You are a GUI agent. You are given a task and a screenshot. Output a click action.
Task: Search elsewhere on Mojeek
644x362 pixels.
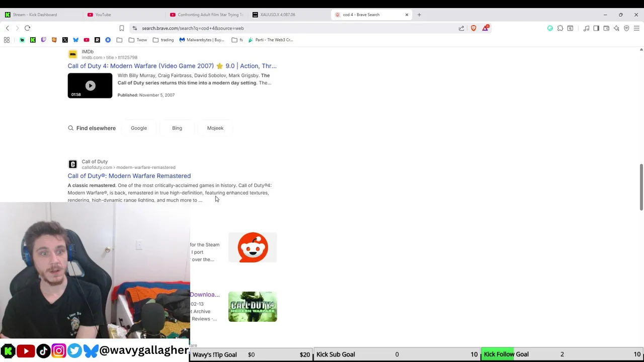[215, 128]
